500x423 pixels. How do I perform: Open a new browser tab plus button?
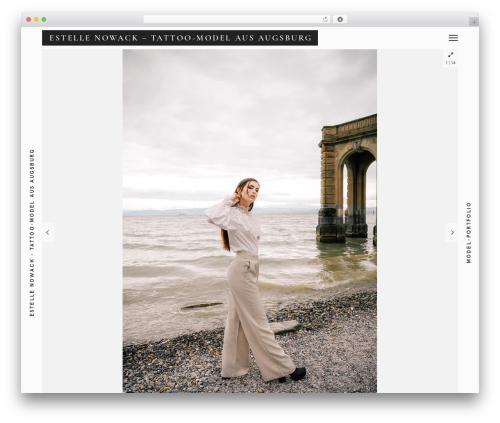[474, 22]
